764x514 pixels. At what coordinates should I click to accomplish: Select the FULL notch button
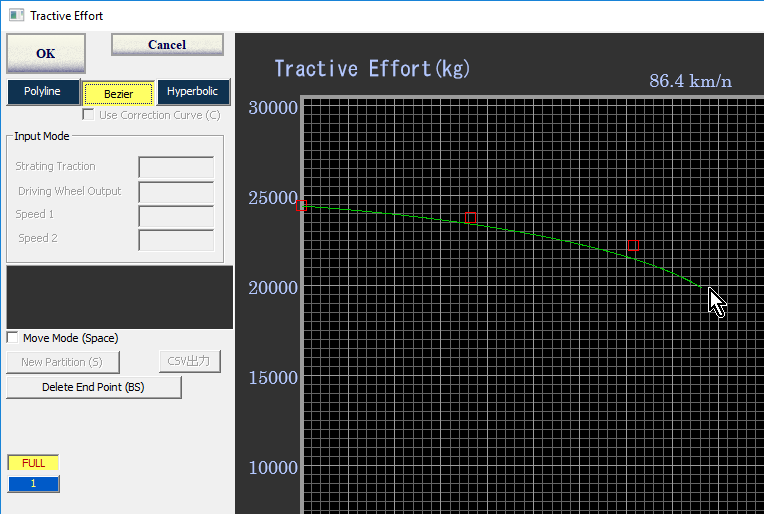(x=33, y=463)
